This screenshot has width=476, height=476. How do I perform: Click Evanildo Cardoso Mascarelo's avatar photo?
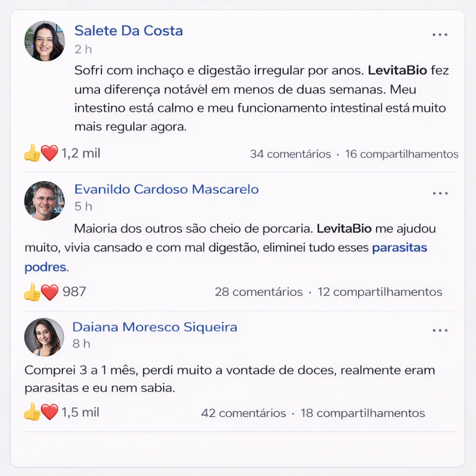pos(44,200)
